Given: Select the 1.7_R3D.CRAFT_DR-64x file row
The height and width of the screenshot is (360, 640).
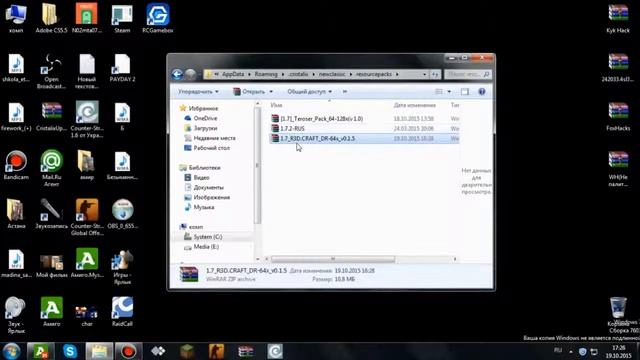Looking at the screenshot, I should pos(364,139).
